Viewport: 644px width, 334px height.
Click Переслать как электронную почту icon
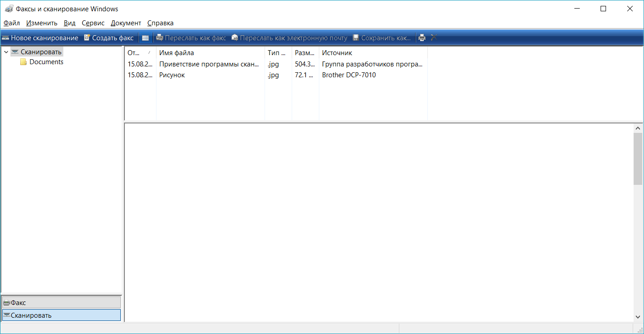[235, 38]
